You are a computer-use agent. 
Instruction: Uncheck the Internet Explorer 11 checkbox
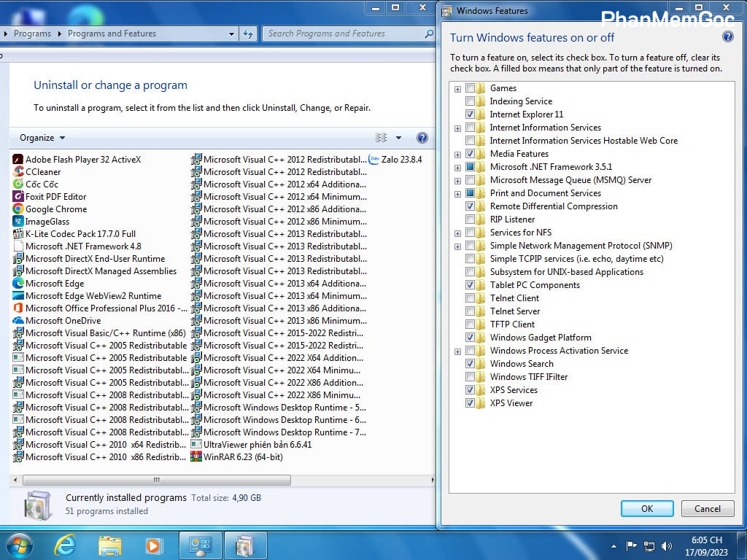(x=471, y=114)
